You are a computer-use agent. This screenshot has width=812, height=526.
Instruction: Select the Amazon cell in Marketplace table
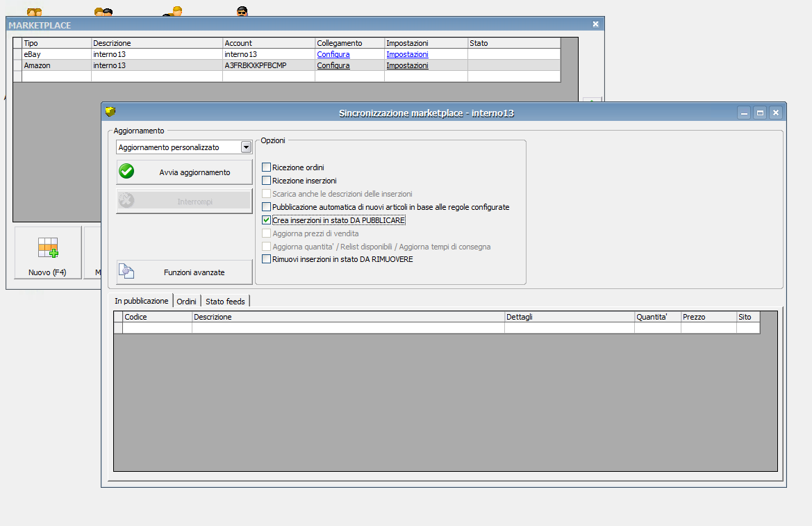(56, 66)
